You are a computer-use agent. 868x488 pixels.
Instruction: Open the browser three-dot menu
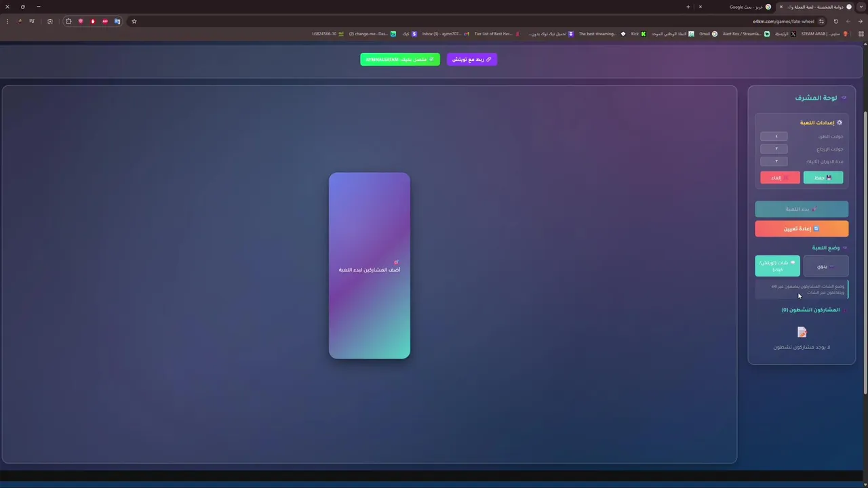(x=7, y=21)
